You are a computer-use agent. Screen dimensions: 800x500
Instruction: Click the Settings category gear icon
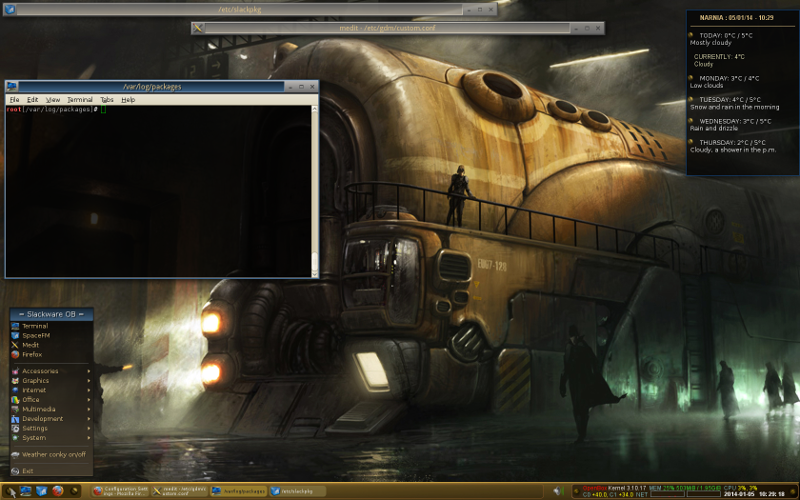pos(15,428)
